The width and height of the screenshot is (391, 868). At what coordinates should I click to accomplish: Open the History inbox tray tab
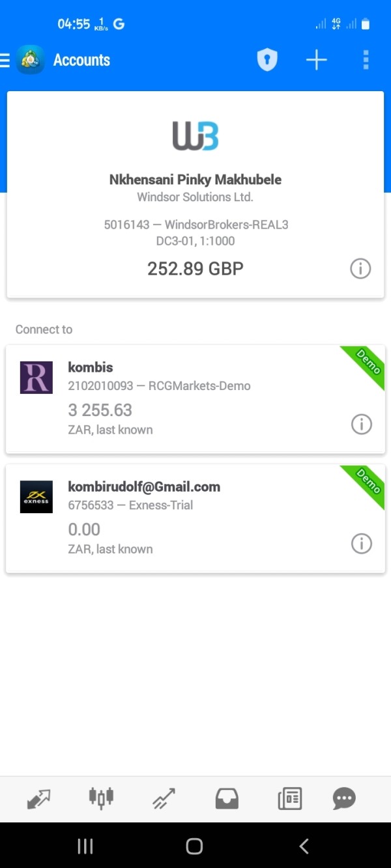coord(227,798)
